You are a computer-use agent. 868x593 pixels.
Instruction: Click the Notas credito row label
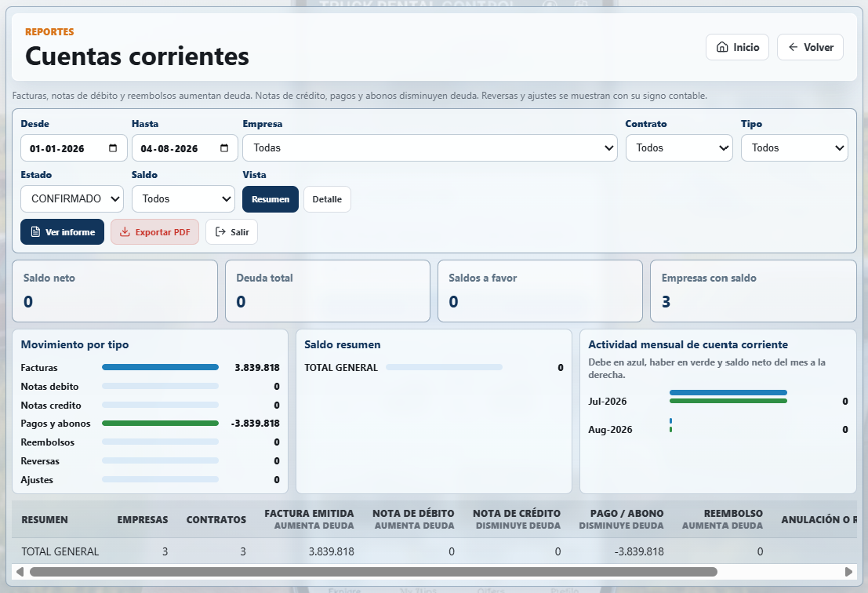click(51, 406)
